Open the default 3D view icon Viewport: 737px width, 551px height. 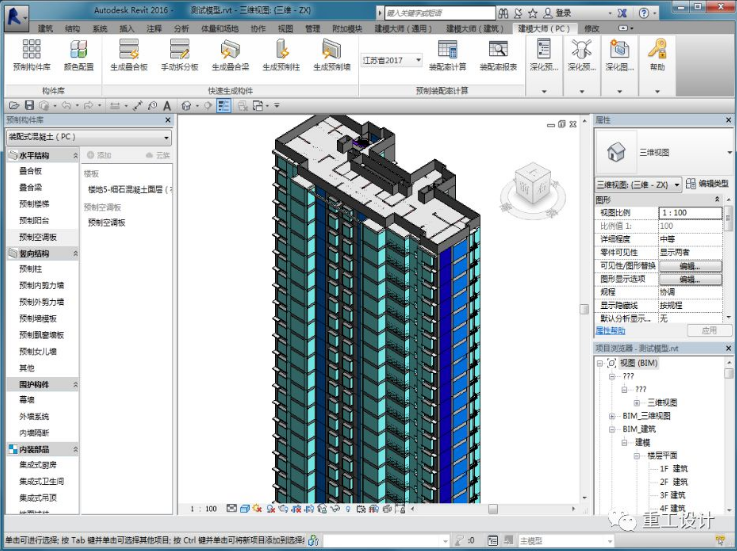pos(186,106)
